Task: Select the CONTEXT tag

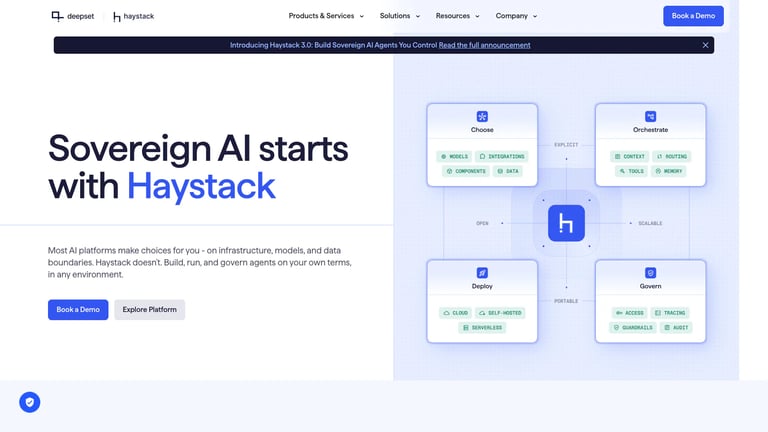Action: pos(629,157)
